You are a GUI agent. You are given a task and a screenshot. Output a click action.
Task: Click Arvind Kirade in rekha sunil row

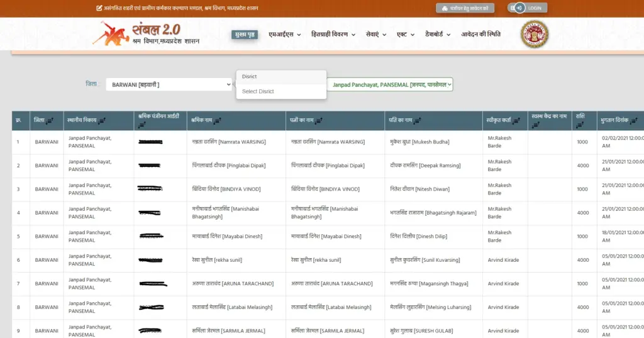coord(503,260)
